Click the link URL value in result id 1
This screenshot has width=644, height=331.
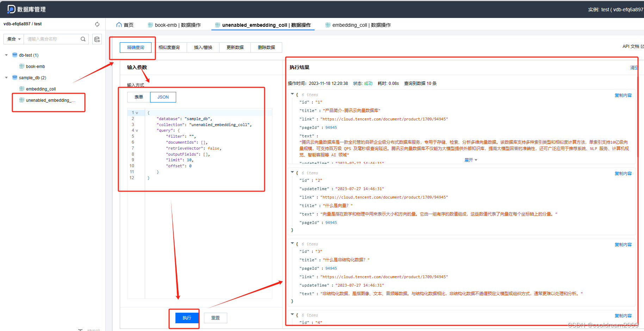(384, 119)
